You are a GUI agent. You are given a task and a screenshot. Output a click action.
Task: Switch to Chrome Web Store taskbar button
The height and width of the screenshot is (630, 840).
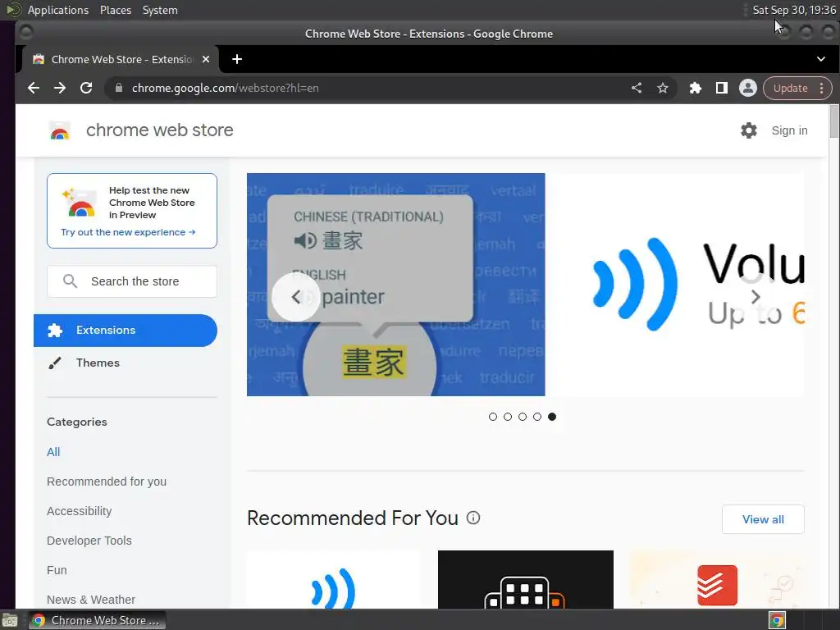[x=97, y=620]
